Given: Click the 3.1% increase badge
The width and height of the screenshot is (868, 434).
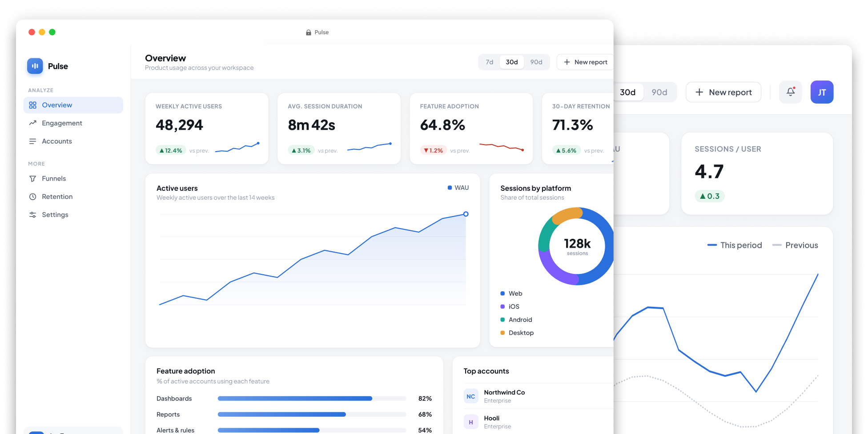Looking at the screenshot, I should coord(301,151).
